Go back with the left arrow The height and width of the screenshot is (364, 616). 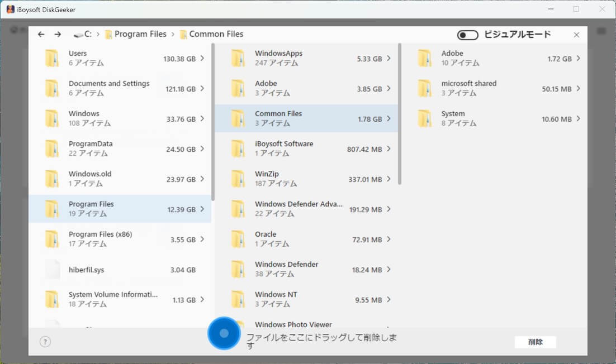41,35
